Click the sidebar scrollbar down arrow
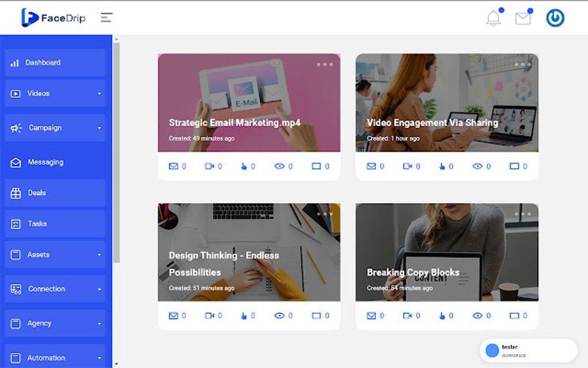Screen dimensions: 588x368 pyautogui.click(x=116, y=364)
